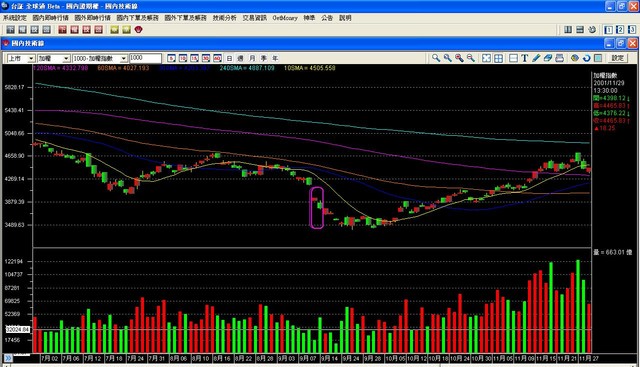This screenshot has height=367, width=640.
Task: Click the second red icon in the main toolbar
Action: [x=74, y=30]
